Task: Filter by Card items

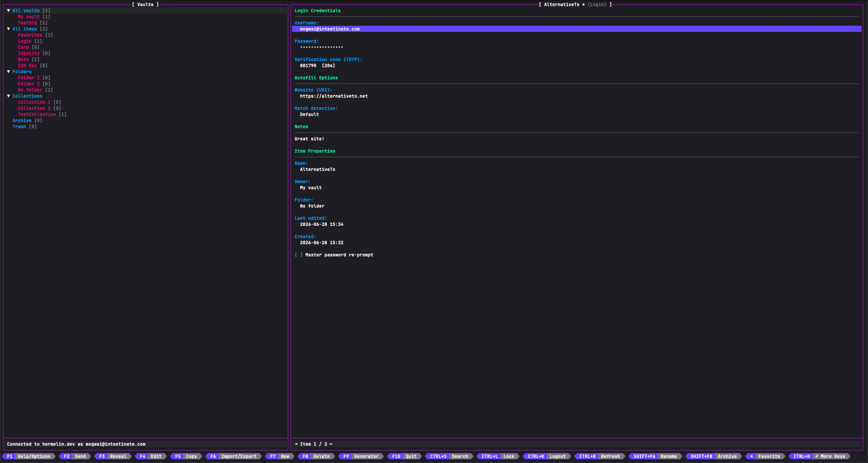Action: [x=23, y=47]
